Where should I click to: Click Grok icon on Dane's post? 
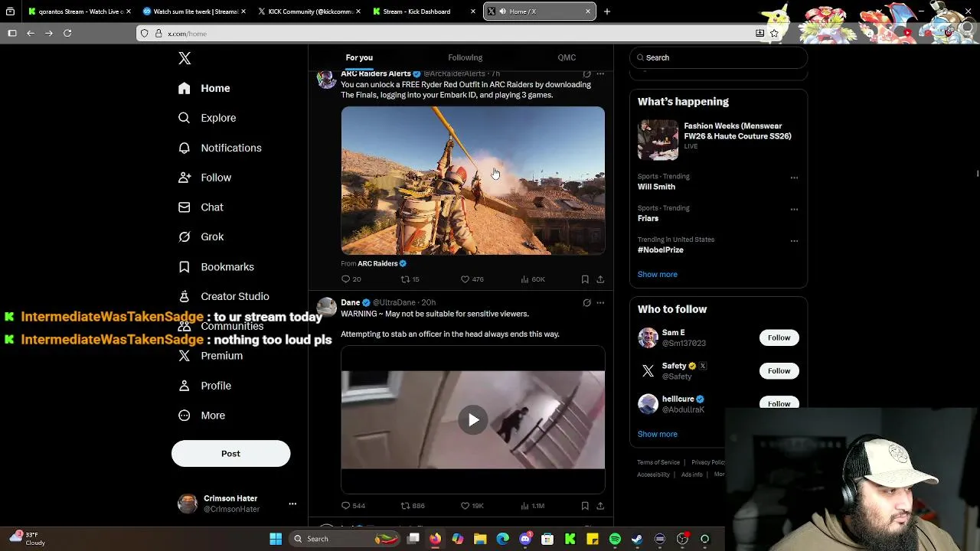tap(586, 303)
